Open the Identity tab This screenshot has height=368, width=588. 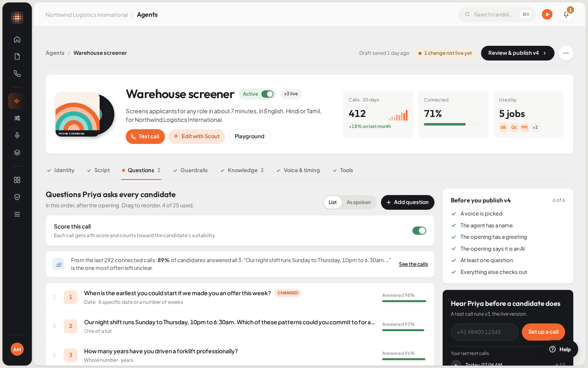60,171
